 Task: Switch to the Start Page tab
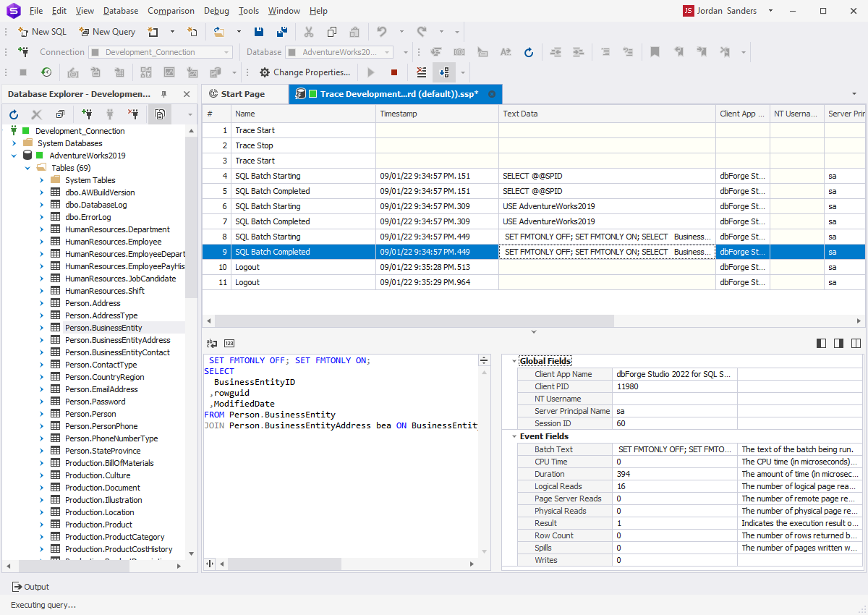[x=244, y=94]
